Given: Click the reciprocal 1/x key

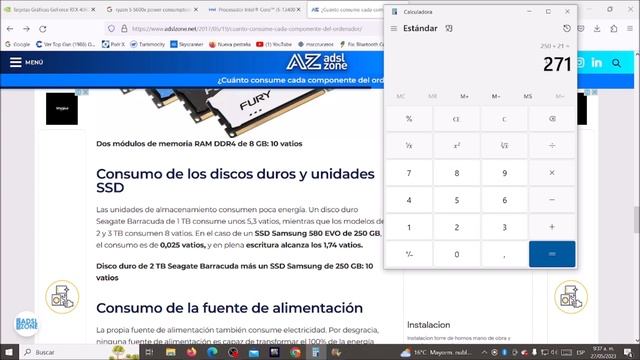Looking at the screenshot, I should (x=409, y=145).
